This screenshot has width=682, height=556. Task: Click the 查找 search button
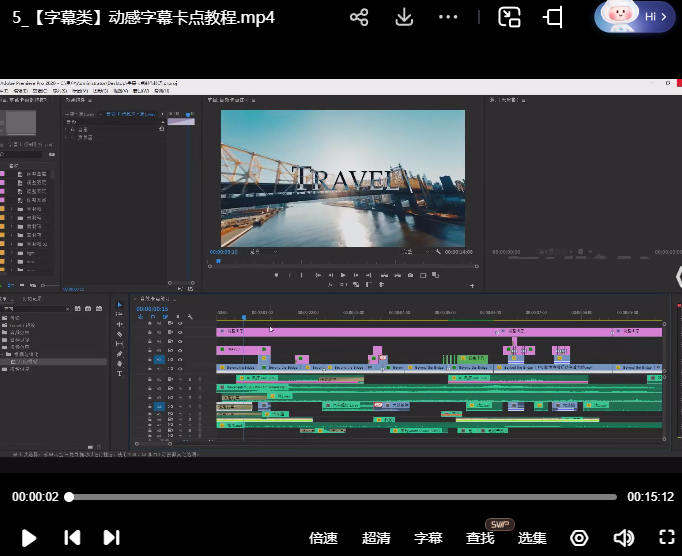[x=480, y=538]
